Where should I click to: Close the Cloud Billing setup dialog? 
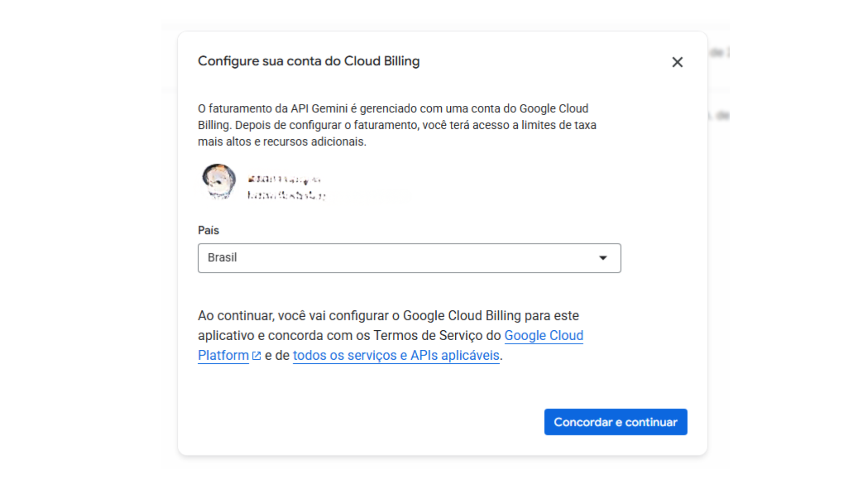coord(677,62)
